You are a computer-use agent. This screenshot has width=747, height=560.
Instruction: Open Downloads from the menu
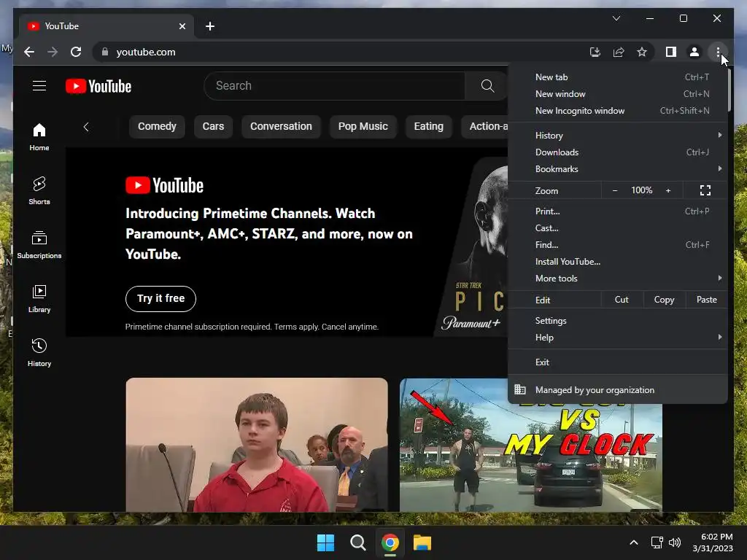(x=617, y=152)
